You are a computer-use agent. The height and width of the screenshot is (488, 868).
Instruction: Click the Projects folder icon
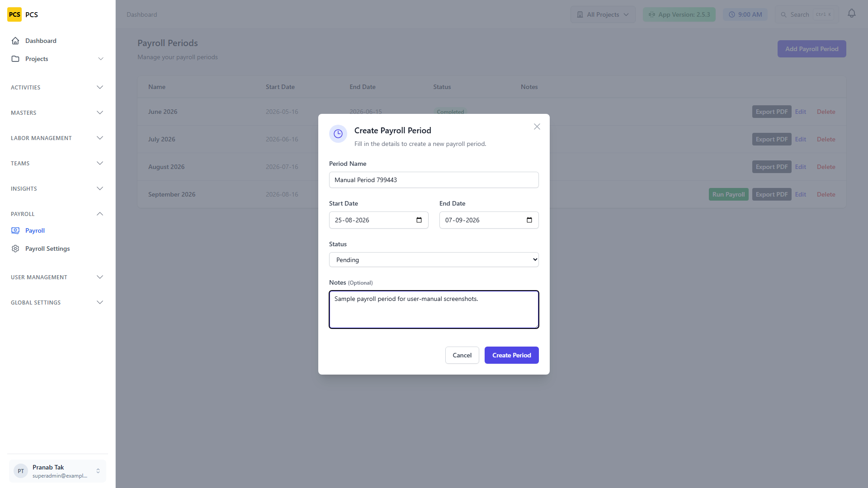point(15,59)
